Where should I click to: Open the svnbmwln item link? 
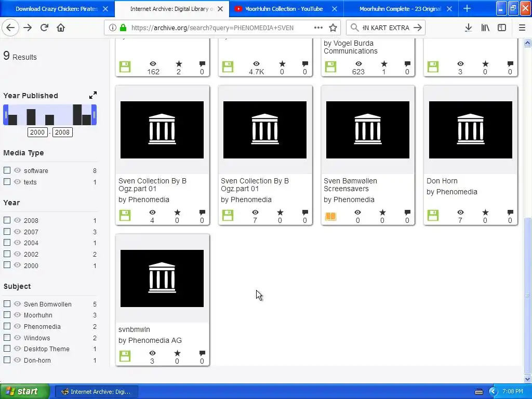135,329
